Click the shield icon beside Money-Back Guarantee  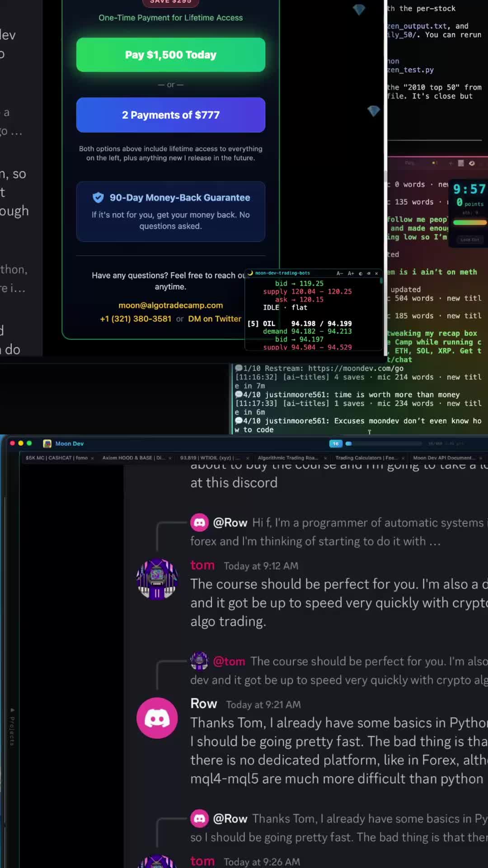click(x=98, y=198)
